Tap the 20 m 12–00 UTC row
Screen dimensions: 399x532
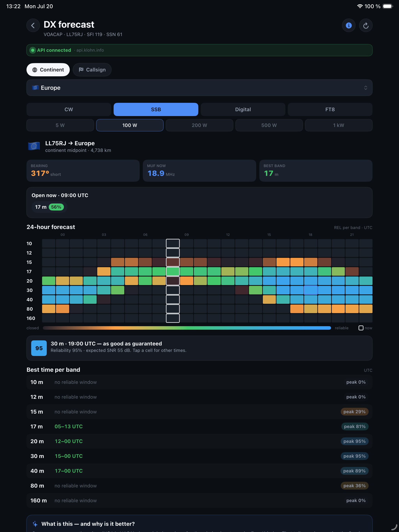point(199,441)
